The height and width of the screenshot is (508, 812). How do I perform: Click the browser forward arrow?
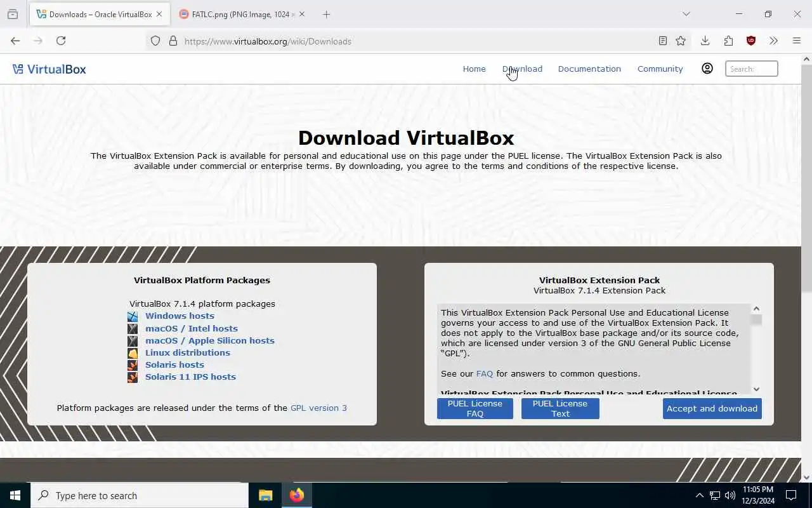[x=38, y=41]
